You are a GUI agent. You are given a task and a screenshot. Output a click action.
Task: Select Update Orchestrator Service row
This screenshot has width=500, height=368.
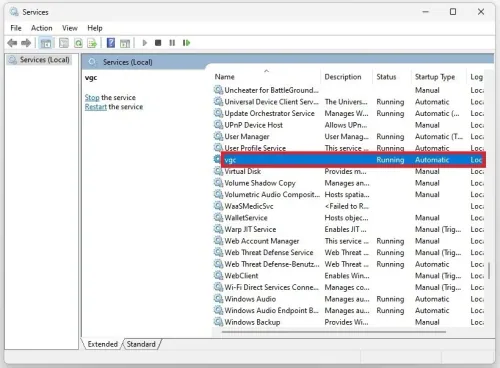coord(349,113)
